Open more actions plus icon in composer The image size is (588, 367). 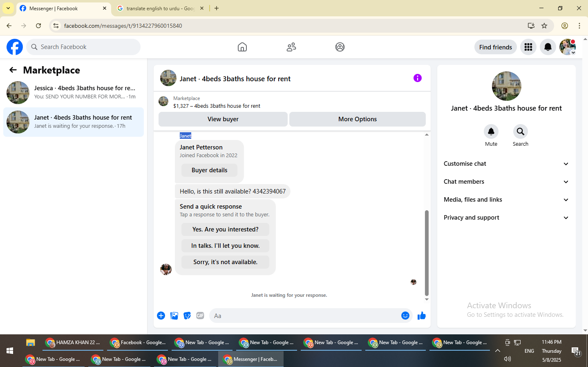[161, 316]
